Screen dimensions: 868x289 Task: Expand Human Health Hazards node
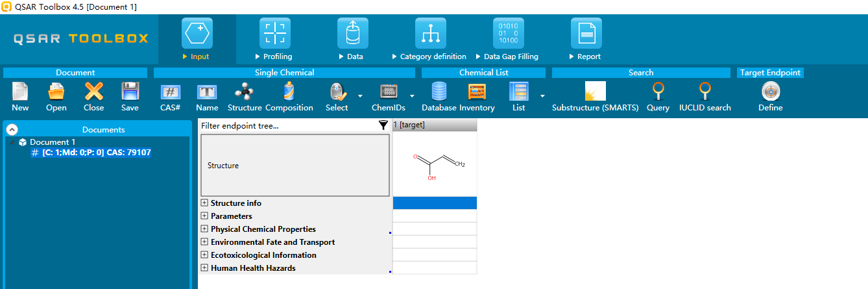pyautogui.click(x=204, y=268)
